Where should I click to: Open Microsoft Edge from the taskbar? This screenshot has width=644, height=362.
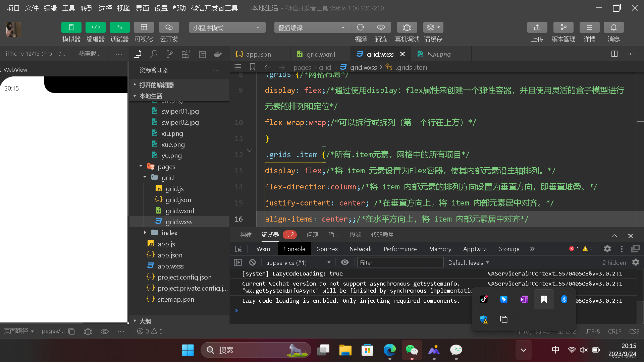coord(389,350)
